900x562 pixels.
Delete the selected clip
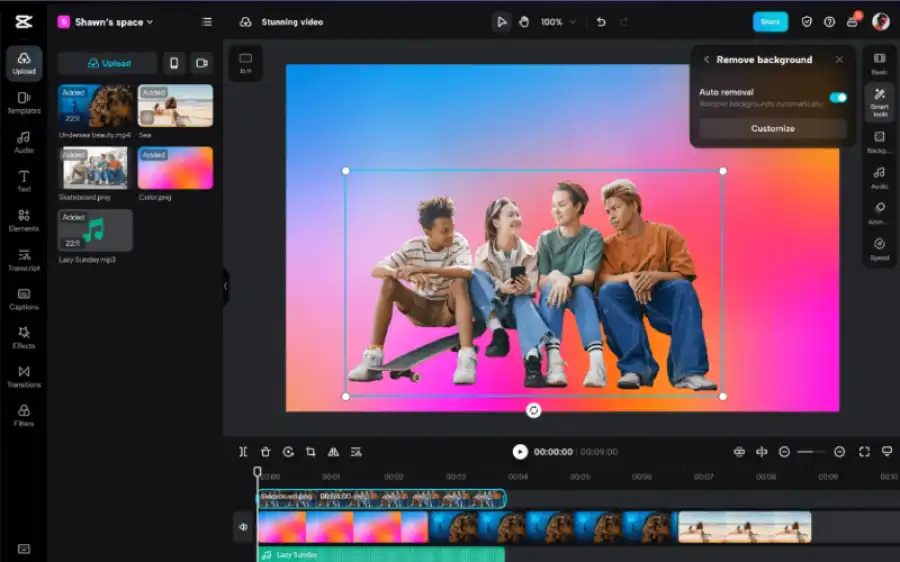click(x=265, y=452)
